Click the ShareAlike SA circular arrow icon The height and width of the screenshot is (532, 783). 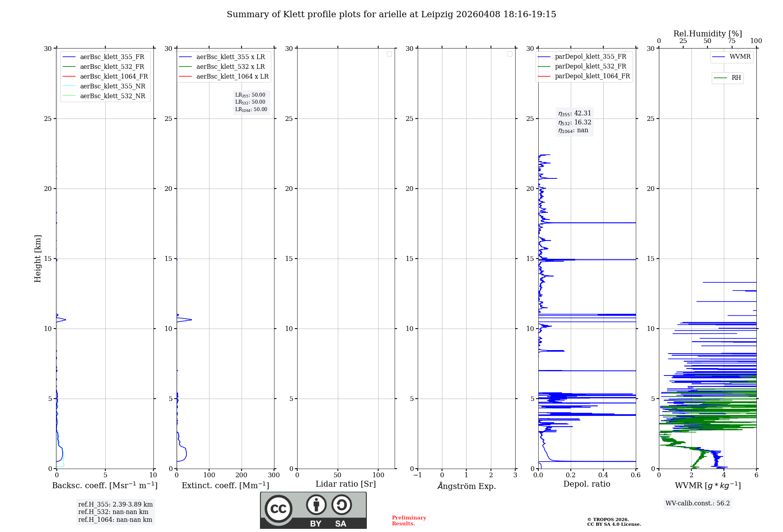[x=341, y=505]
